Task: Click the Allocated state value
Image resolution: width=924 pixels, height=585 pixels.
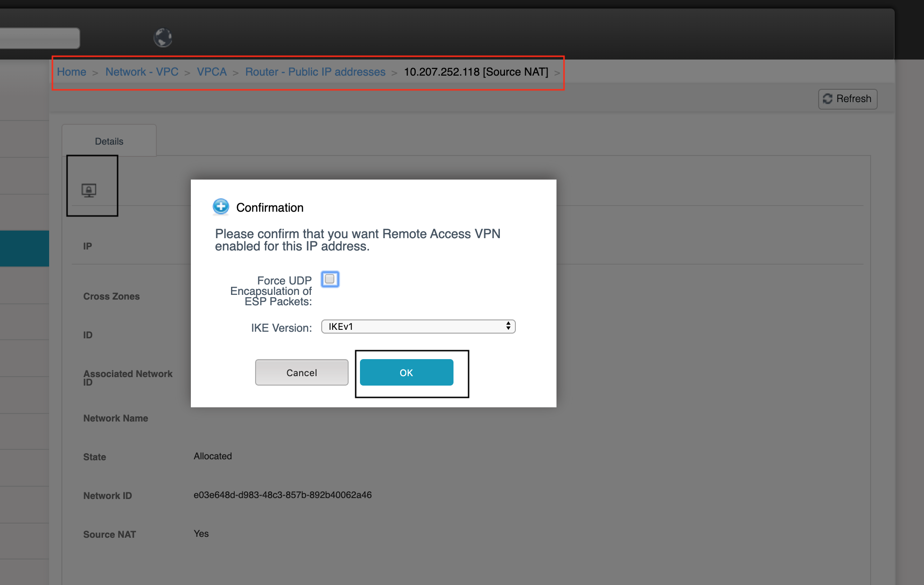Action: (x=213, y=456)
